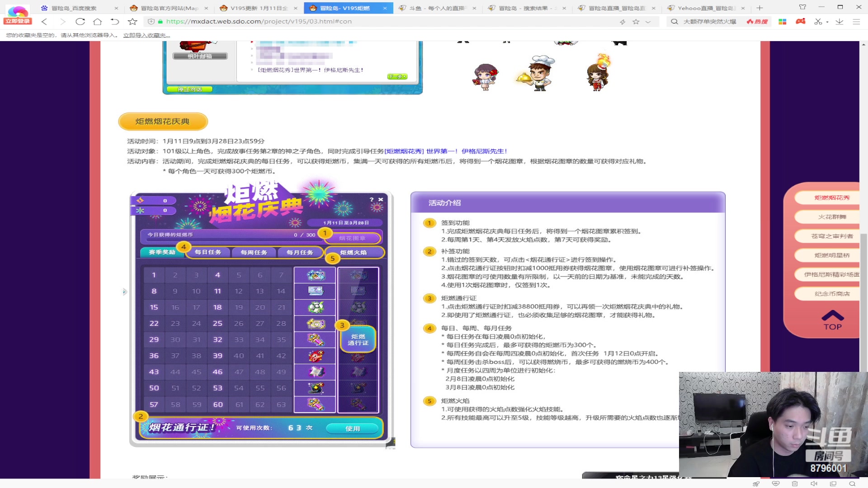Expand the screenshot tool dropdown arrow
Viewport: 868px width, 488px height.
coord(827,22)
